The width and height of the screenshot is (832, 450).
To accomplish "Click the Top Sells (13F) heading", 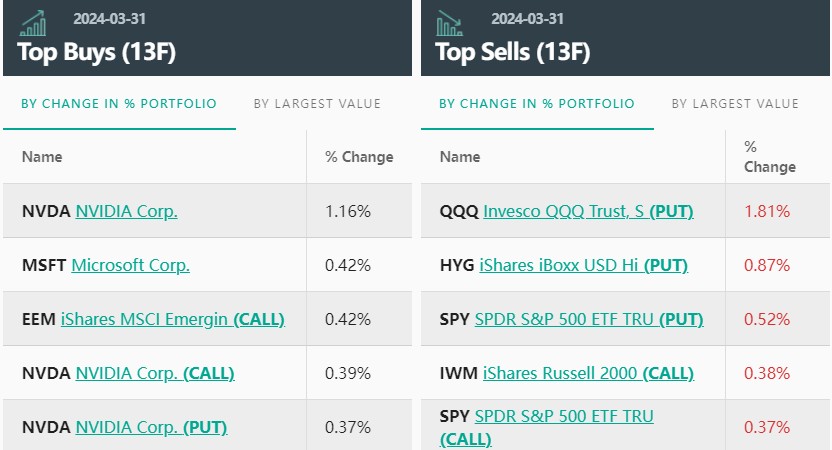I will pos(512,52).
